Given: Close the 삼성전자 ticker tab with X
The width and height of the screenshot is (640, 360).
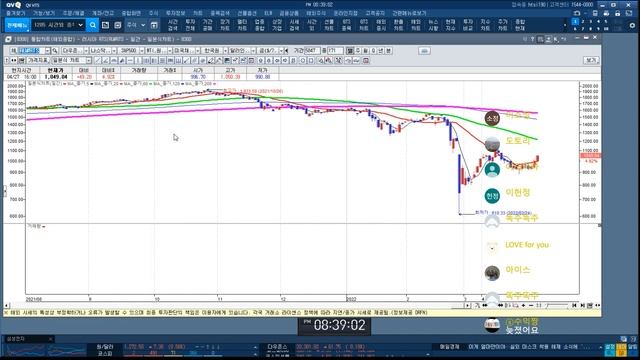Looking at the screenshot, I should 50,339.
